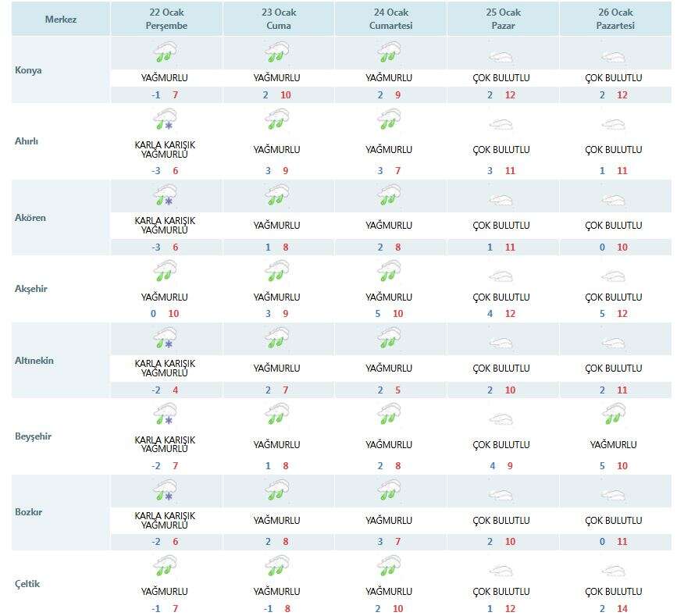Image resolution: width=684 pixels, height=616 pixels.
Task: Click Ahırlı sleet icon for Perşembe
Action: pyautogui.click(x=165, y=119)
